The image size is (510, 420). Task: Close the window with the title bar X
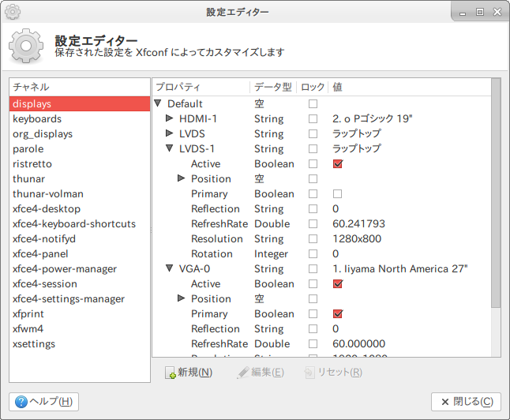pyautogui.click(x=497, y=12)
